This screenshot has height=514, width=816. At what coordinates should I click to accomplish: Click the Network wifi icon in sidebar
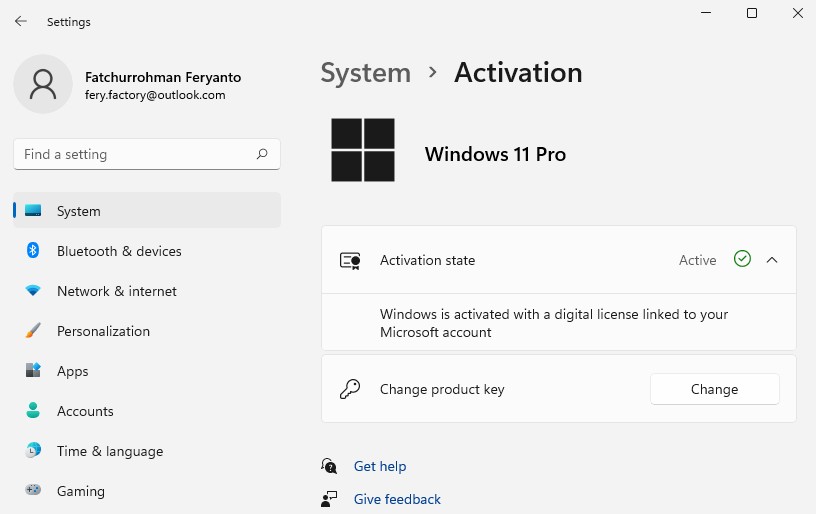tap(33, 290)
